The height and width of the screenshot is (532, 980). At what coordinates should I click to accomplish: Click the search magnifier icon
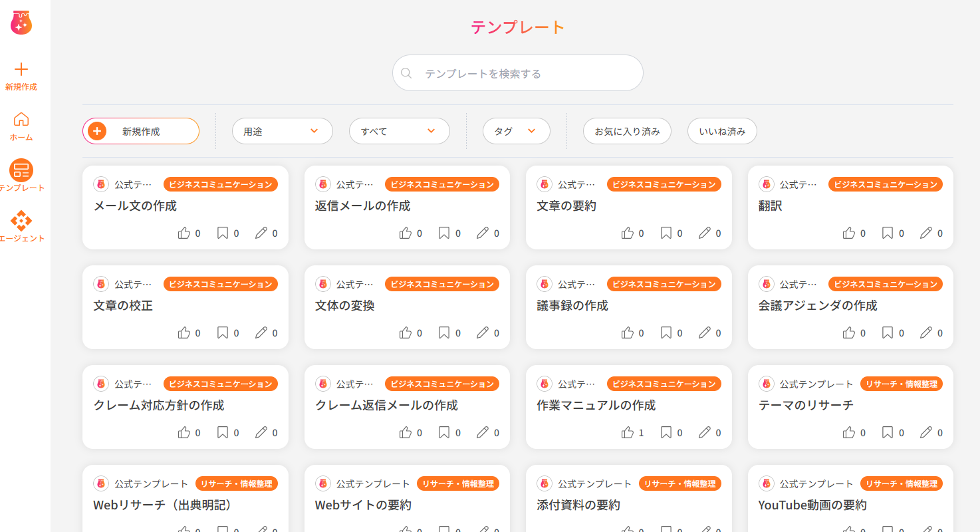407,73
